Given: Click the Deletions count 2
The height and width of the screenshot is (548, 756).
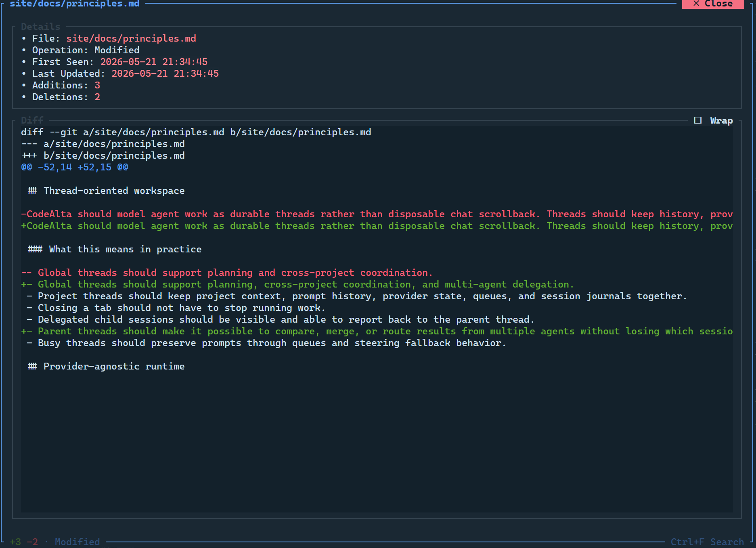Looking at the screenshot, I should click(97, 97).
